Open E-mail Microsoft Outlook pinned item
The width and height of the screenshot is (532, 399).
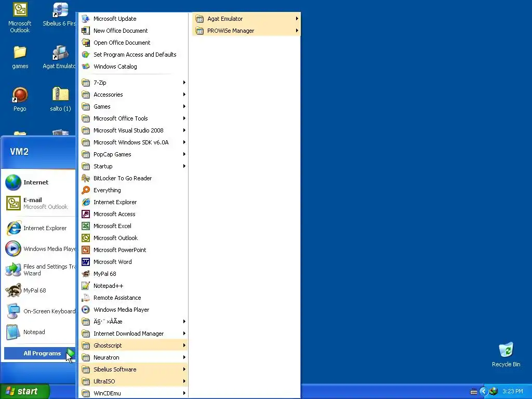(x=39, y=203)
